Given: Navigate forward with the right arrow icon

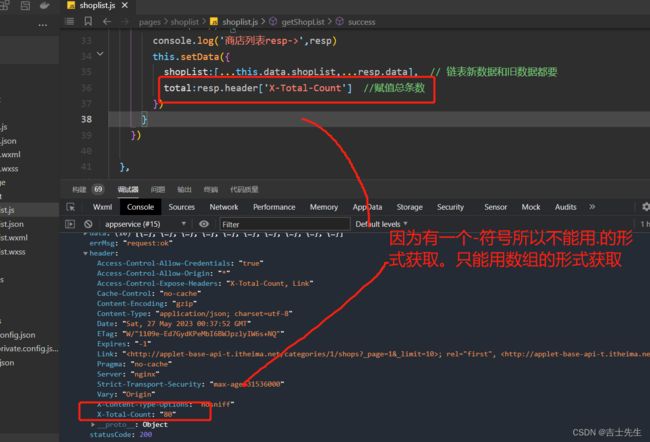Looking at the screenshot, I should 125,22.
